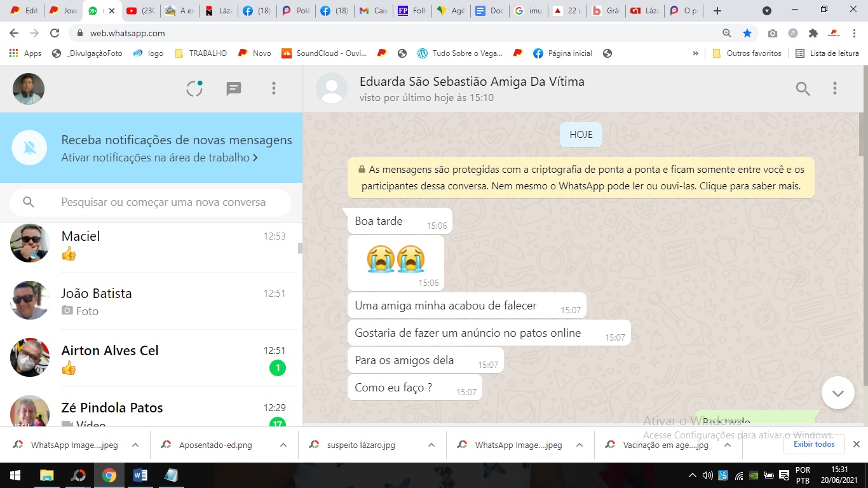Click the notification bell icon in the banner
Image resolution: width=868 pixels, height=488 pixels.
click(28, 147)
